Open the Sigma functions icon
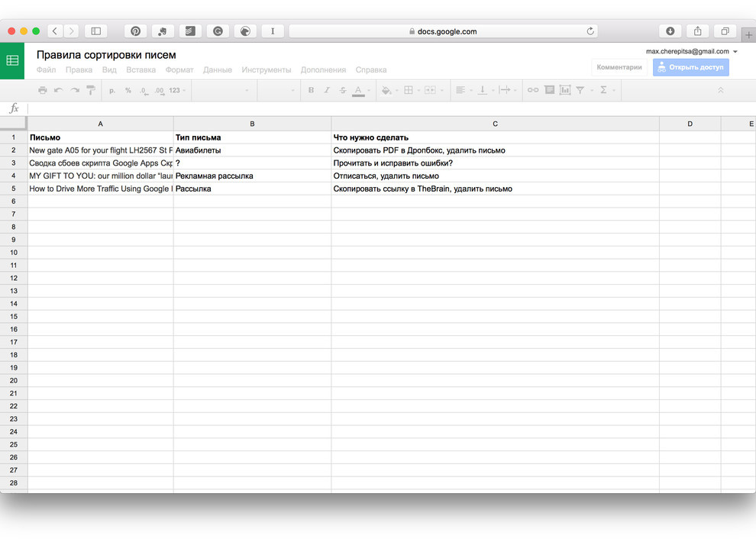The image size is (756, 542). pos(603,90)
